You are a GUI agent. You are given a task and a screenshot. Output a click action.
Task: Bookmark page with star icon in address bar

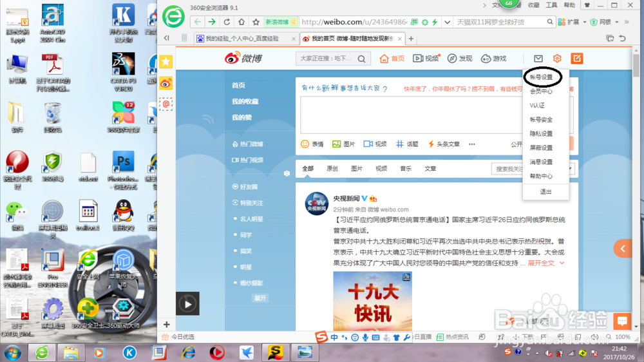click(256, 22)
